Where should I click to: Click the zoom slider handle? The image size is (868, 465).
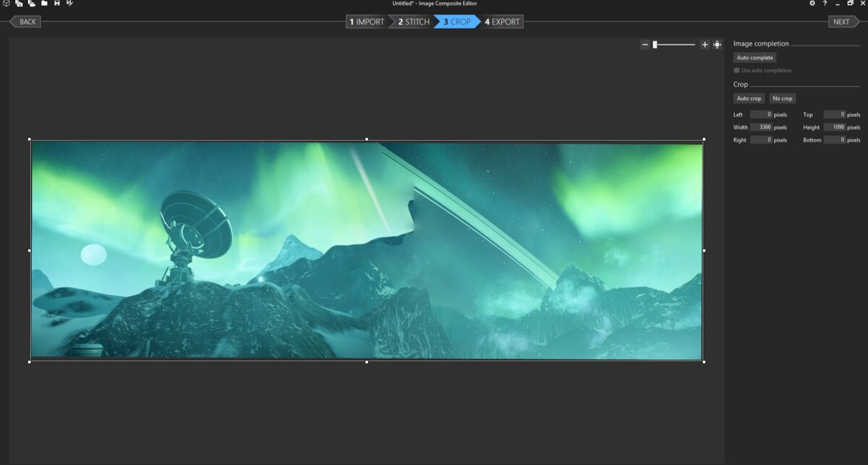pyautogui.click(x=655, y=45)
